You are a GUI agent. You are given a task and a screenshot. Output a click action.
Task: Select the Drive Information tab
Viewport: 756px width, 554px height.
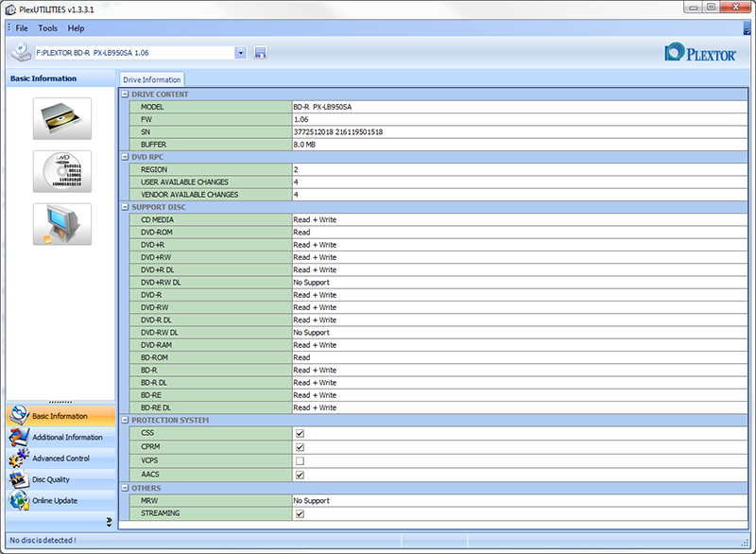tap(152, 79)
